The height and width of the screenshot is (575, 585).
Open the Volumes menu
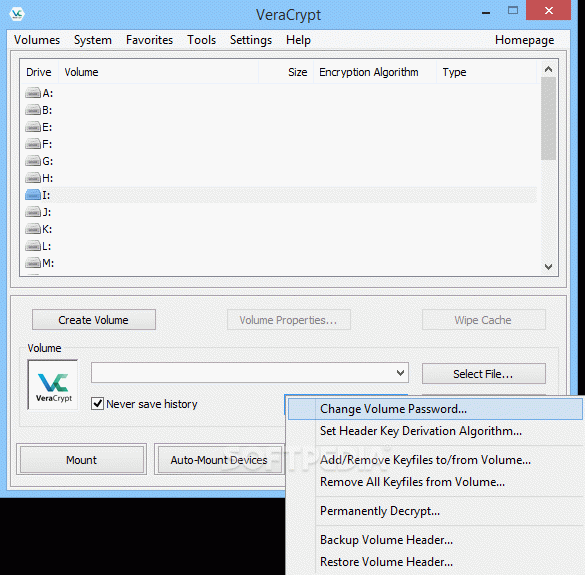pyautogui.click(x=37, y=40)
